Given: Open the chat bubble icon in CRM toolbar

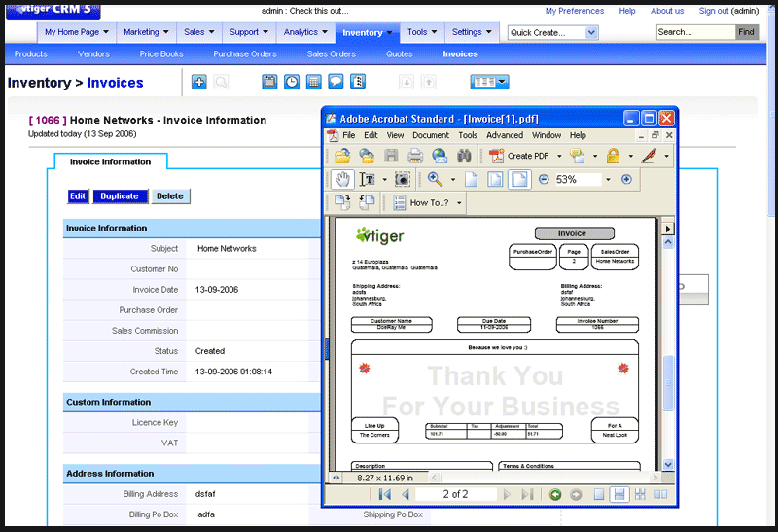Looking at the screenshot, I should pyautogui.click(x=336, y=82).
